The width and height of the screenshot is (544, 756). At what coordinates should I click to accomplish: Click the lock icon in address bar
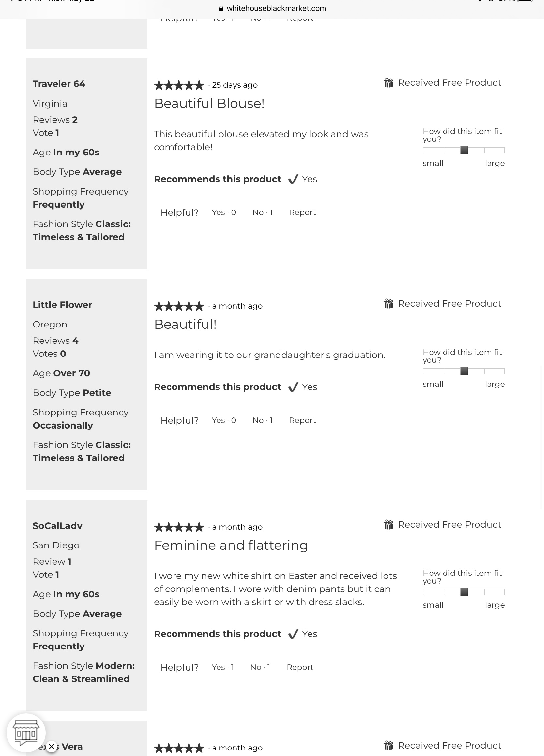click(221, 9)
